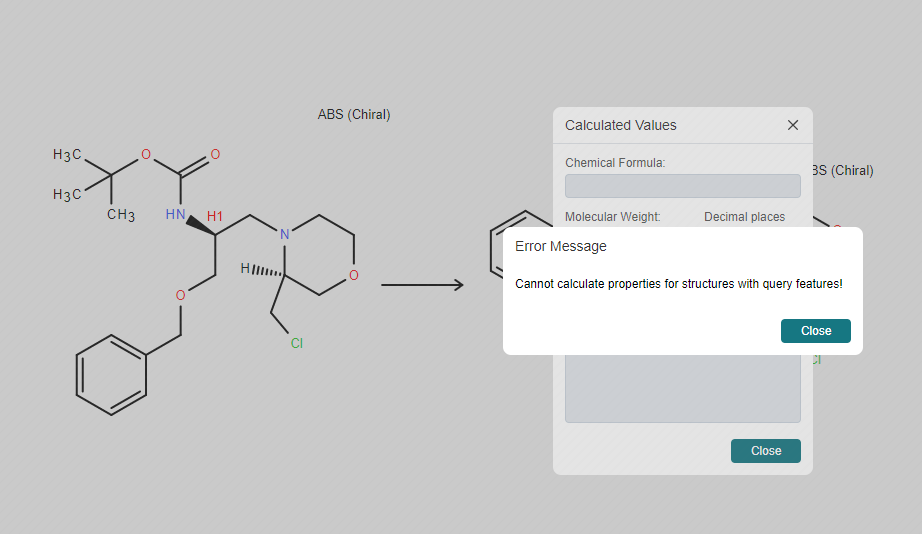This screenshot has width=922, height=534.
Task: Click the red H1 stereo label
Action: (215, 216)
